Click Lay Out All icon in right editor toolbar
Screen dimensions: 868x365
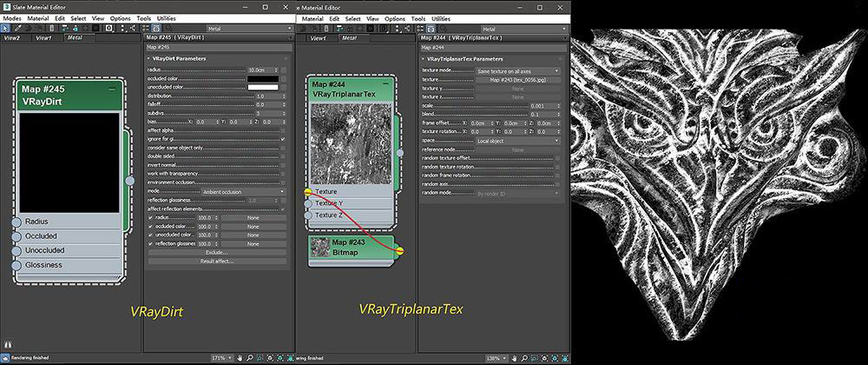pyautogui.click(x=398, y=28)
